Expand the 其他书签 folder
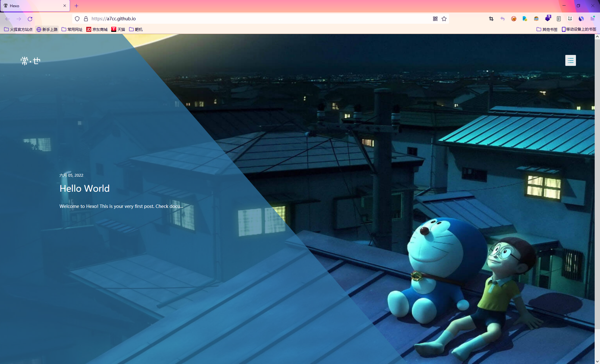Viewport: 600px width, 364px height. coord(547,29)
